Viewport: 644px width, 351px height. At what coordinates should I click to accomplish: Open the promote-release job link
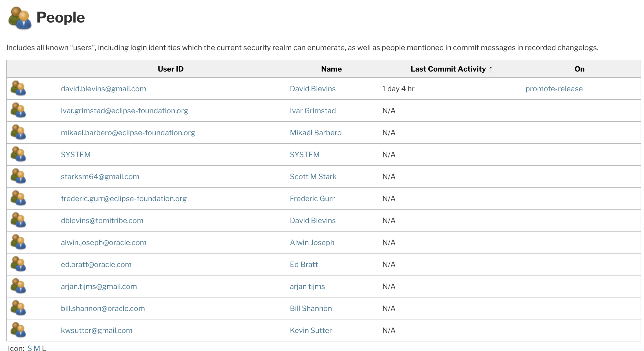tap(554, 89)
